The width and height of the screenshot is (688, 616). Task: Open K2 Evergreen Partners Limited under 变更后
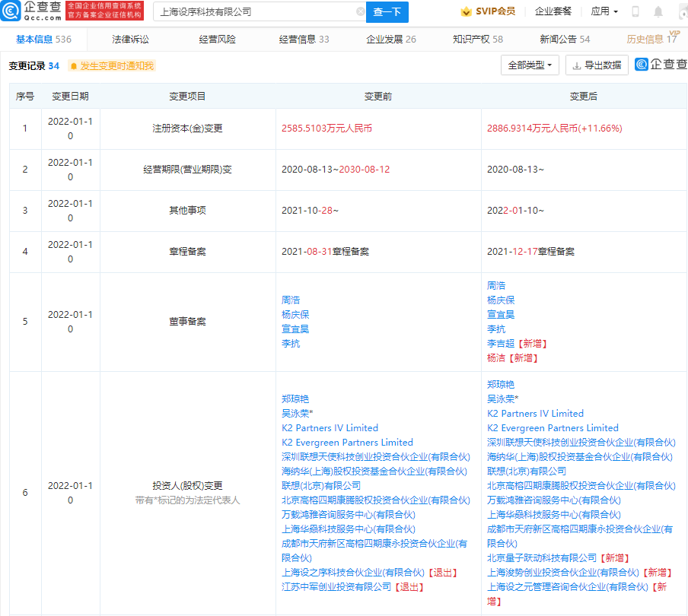(553, 428)
